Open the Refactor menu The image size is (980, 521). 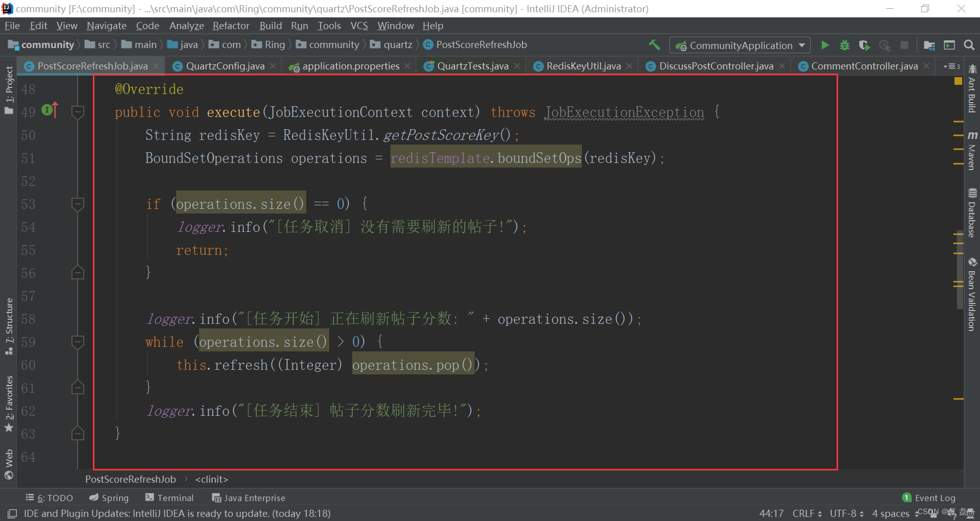pyautogui.click(x=231, y=26)
